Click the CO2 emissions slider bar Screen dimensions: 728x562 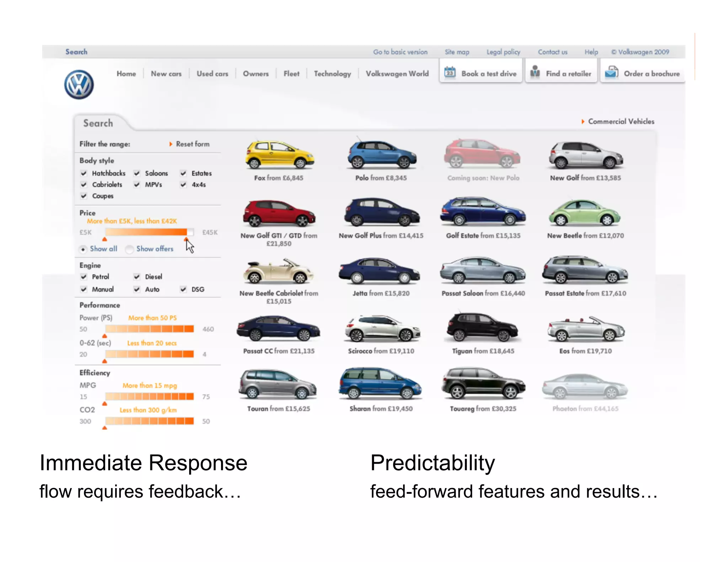click(x=149, y=421)
